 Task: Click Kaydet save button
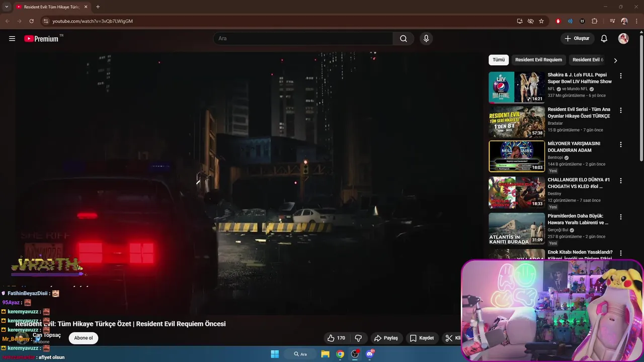422,338
